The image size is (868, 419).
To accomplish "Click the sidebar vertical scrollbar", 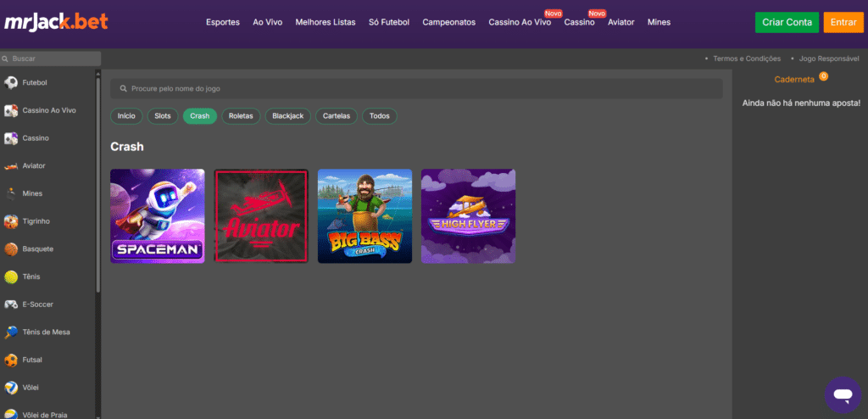I will point(98,186).
